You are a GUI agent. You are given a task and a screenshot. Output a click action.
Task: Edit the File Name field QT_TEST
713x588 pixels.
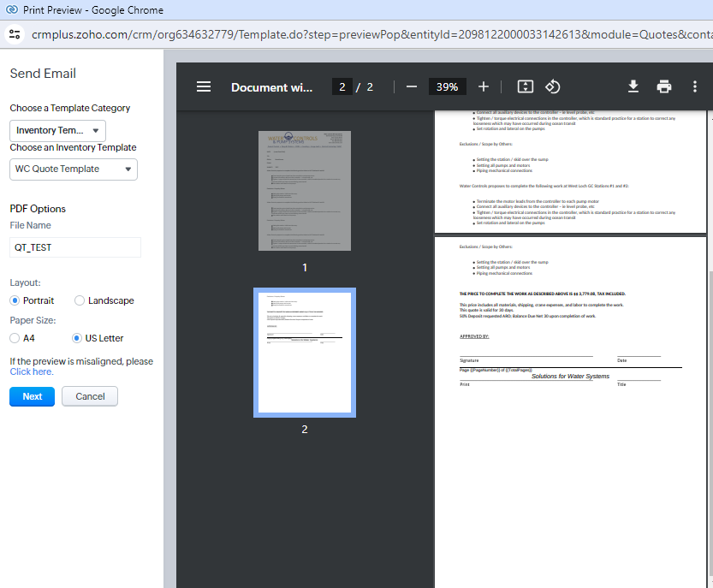click(x=75, y=247)
